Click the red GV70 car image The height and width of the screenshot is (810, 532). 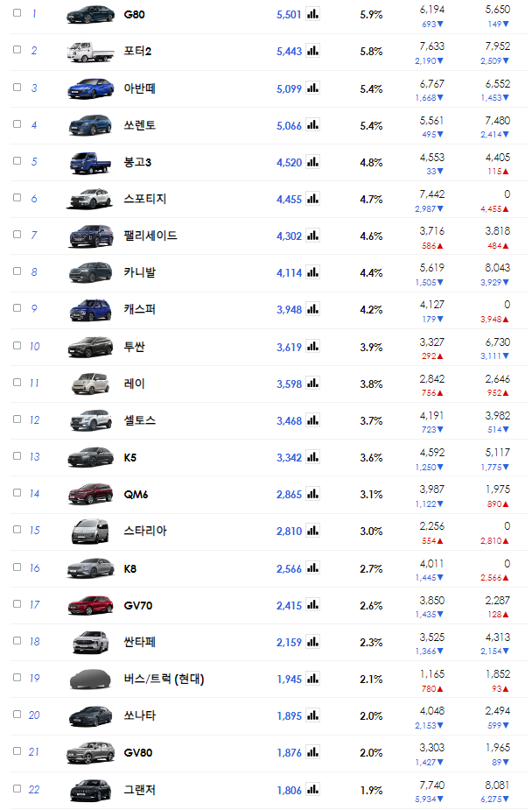pyautogui.click(x=90, y=605)
